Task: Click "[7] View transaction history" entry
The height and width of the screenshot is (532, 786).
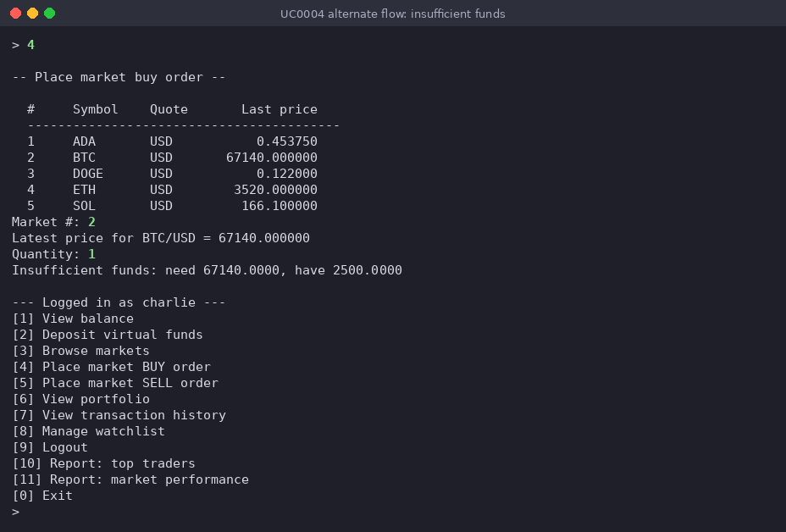Action: coord(119,414)
